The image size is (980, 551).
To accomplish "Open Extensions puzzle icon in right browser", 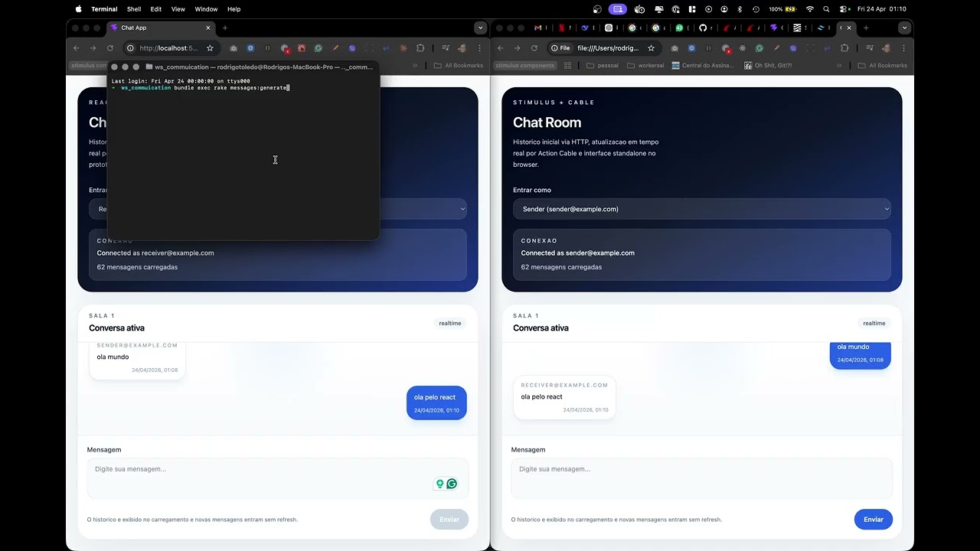I will (844, 48).
